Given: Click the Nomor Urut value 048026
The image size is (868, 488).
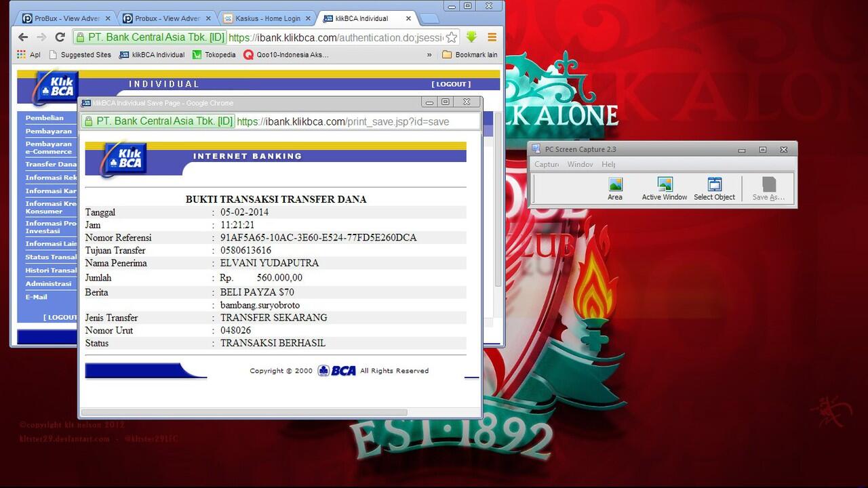Looking at the screenshot, I should click(235, 331).
